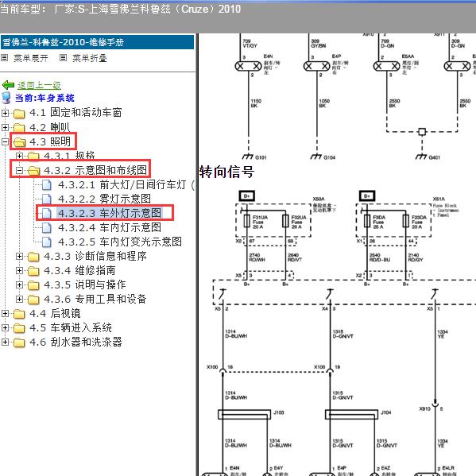
Task: Open 4.4 后视镜 tree item
Action: pos(56,313)
